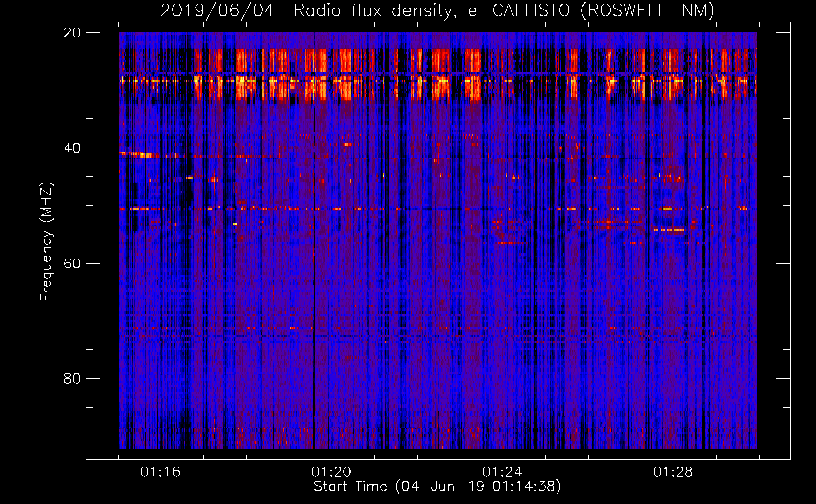Image resolution: width=816 pixels, height=504 pixels.
Task: Click the 01:16 time tick label
Action: click(160, 472)
